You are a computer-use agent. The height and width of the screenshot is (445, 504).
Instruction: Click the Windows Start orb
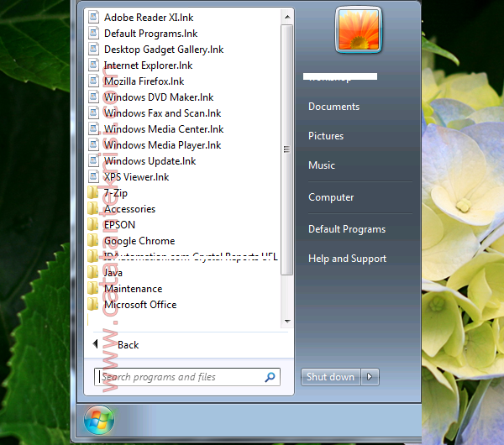click(99, 420)
